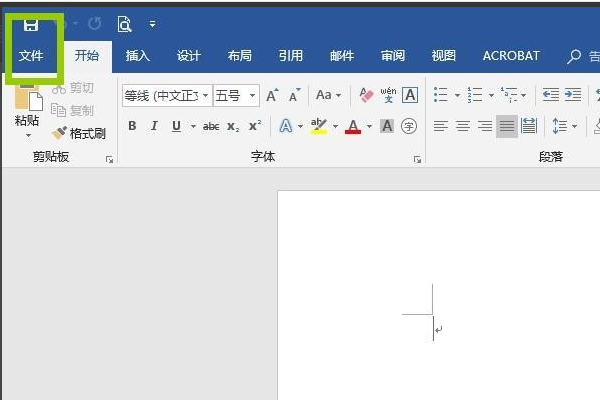600x400 pixels.
Task: Click Decrease Indent icon
Action: click(551, 95)
